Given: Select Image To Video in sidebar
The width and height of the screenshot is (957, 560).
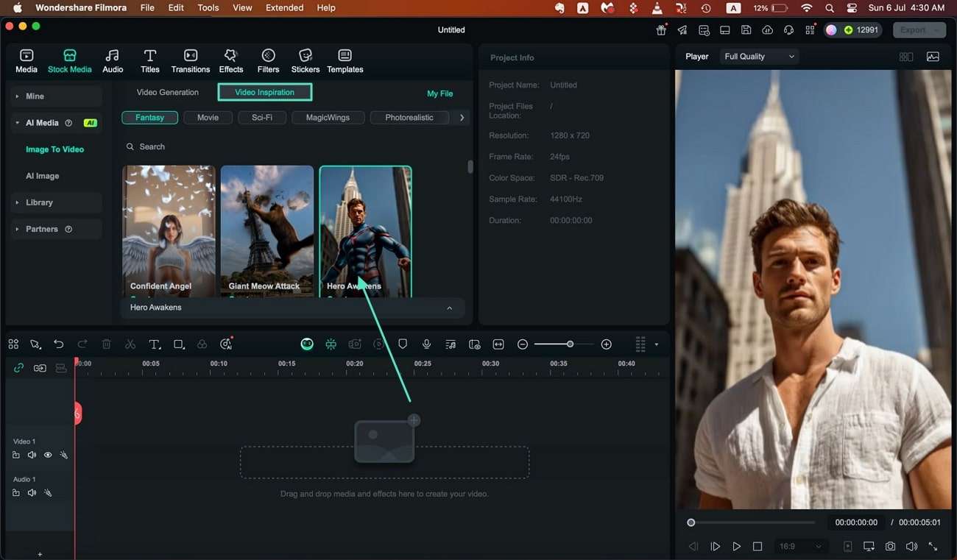Looking at the screenshot, I should pos(55,149).
